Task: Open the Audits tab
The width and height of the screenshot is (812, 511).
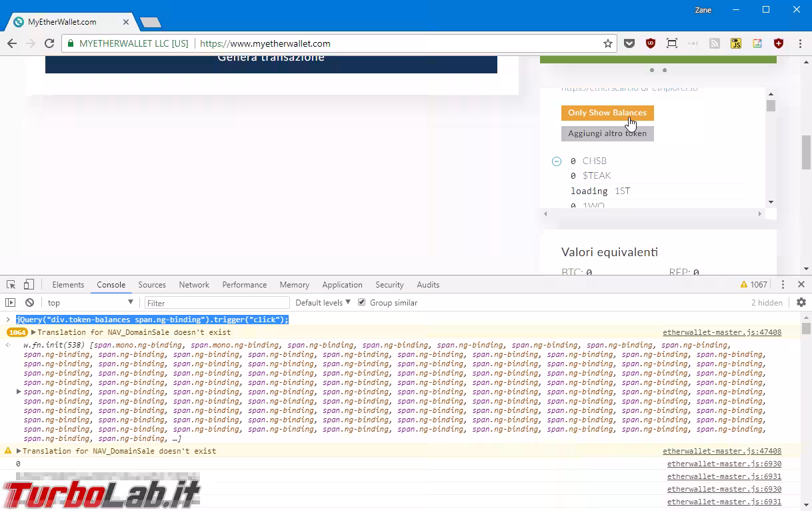Action: [428, 285]
